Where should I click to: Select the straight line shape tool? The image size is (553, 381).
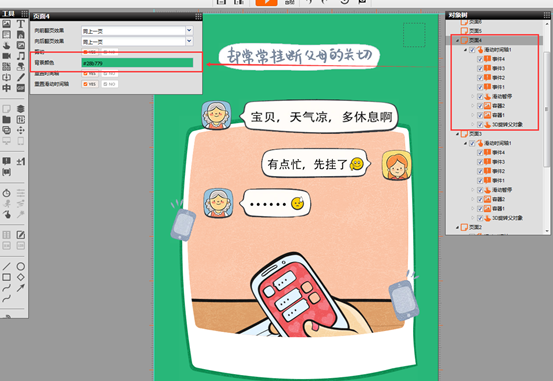[x=6, y=266]
